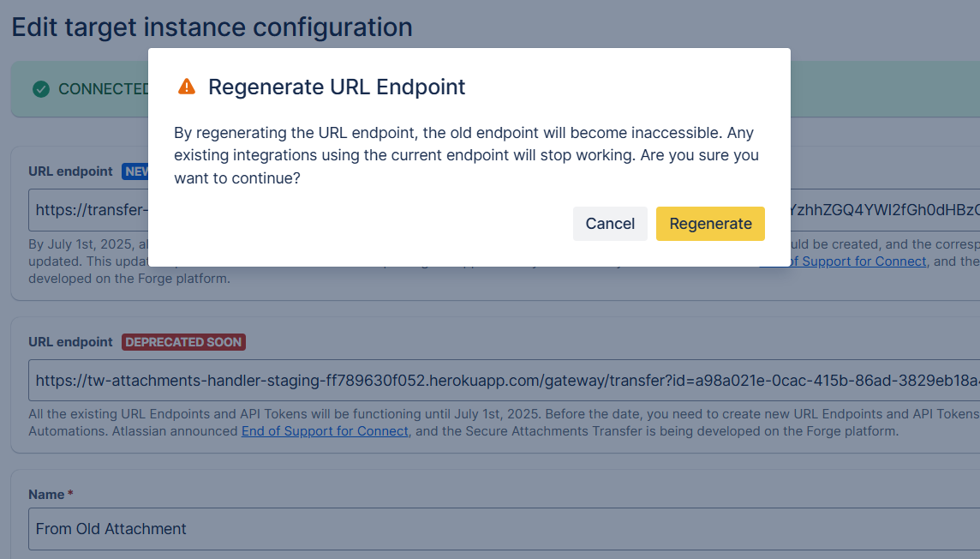
Task: Click the red DEPRECATED SOON badge
Action: pos(183,342)
